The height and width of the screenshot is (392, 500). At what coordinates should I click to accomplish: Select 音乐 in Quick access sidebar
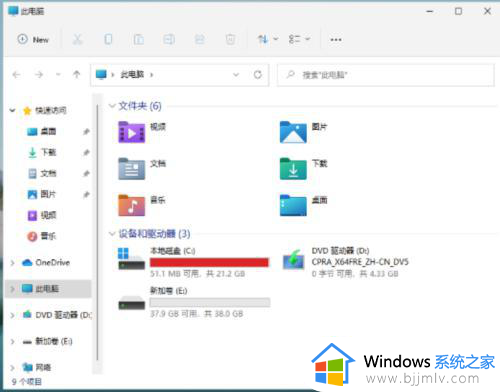click(41, 236)
